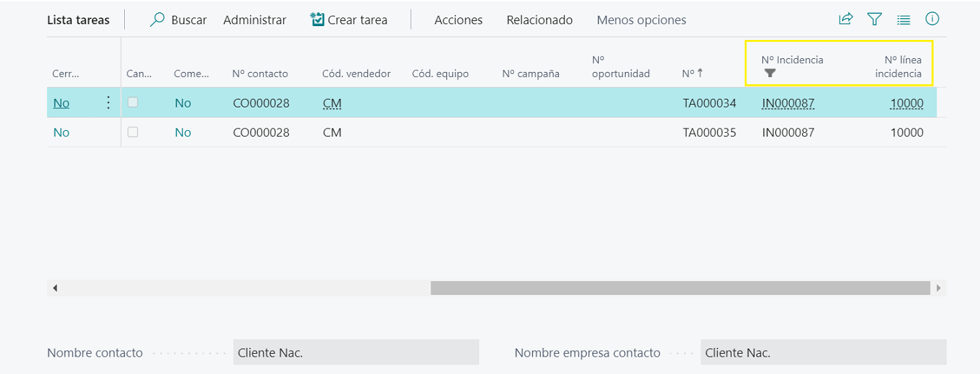Click the scrollbar left arrow
The image size is (980, 374).
tap(54, 288)
